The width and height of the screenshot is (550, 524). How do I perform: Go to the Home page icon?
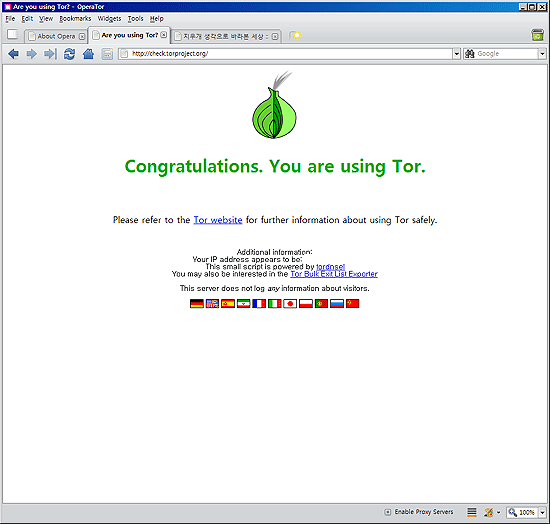point(88,54)
